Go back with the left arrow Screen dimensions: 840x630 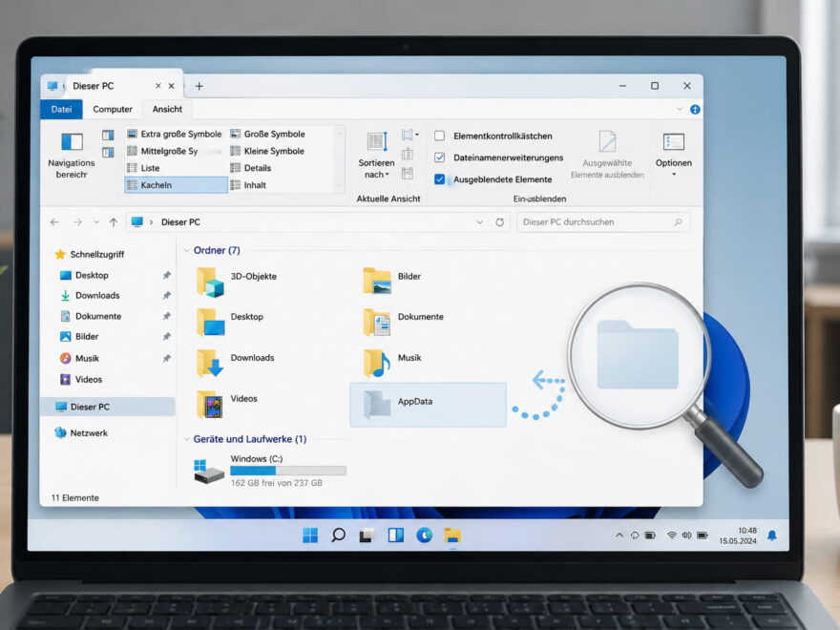point(54,221)
